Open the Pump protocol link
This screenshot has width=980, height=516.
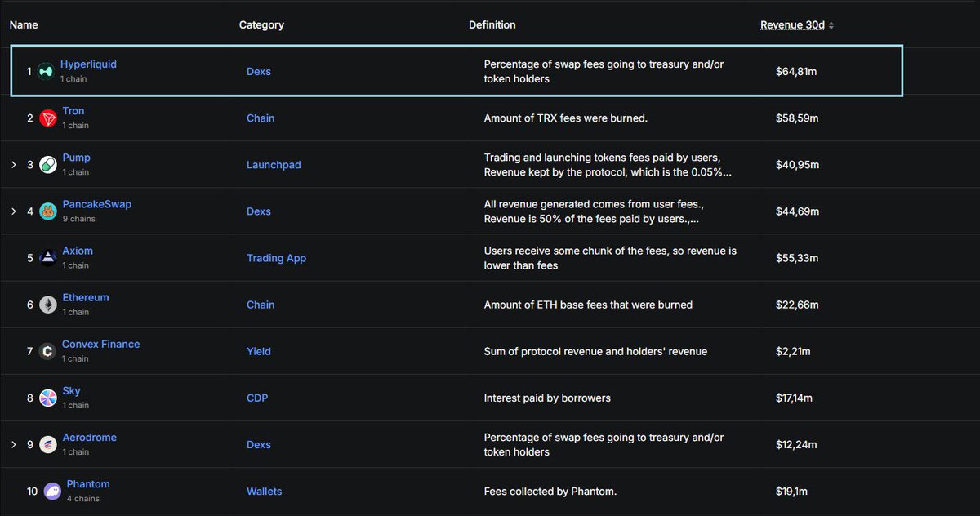click(77, 158)
